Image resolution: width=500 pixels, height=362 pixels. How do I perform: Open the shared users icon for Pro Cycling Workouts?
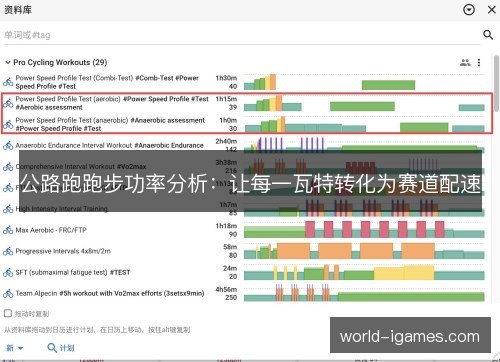(465, 62)
